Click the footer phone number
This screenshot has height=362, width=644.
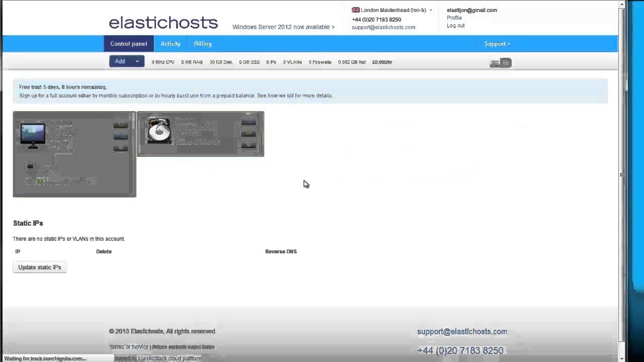coord(460,351)
